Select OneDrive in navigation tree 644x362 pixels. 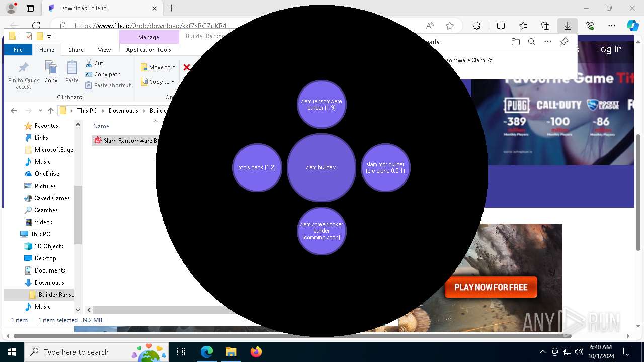(47, 174)
